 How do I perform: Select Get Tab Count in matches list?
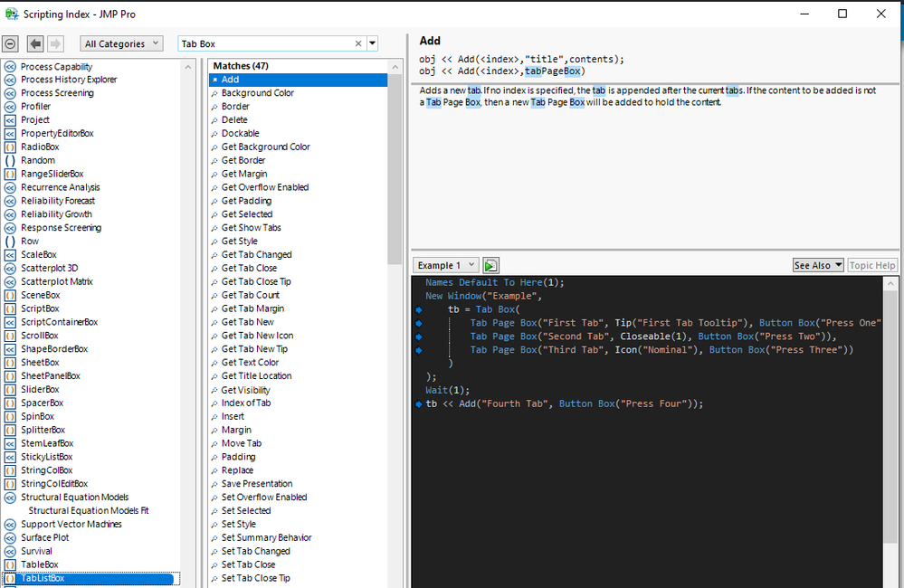[250, 295]
